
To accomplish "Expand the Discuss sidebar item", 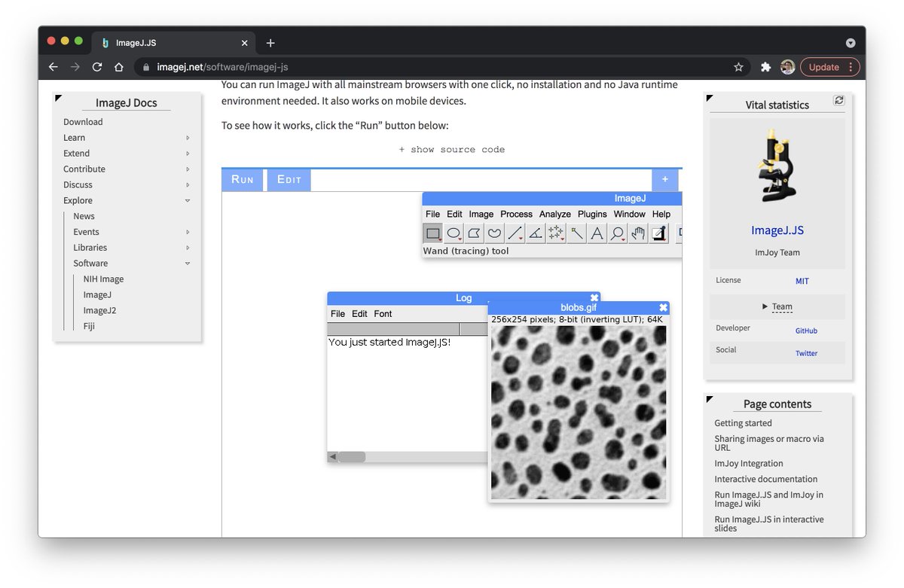I will point(188,185).
